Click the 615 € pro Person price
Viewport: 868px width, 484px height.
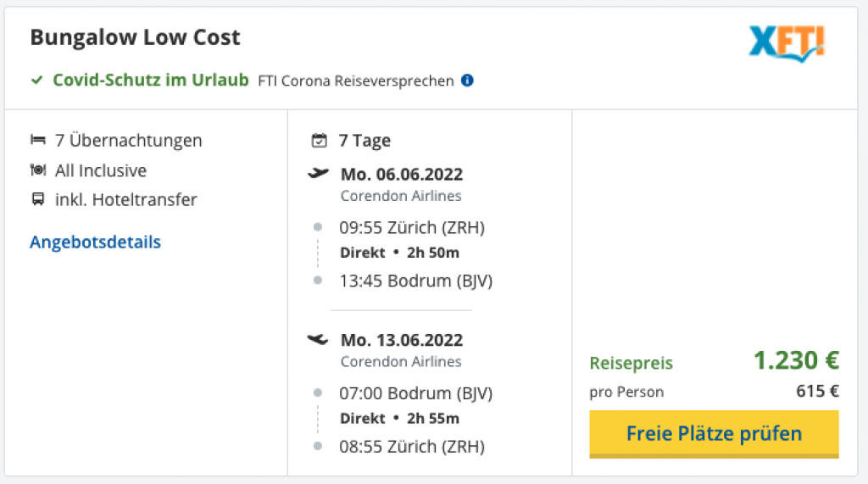(x=818, y=392)
